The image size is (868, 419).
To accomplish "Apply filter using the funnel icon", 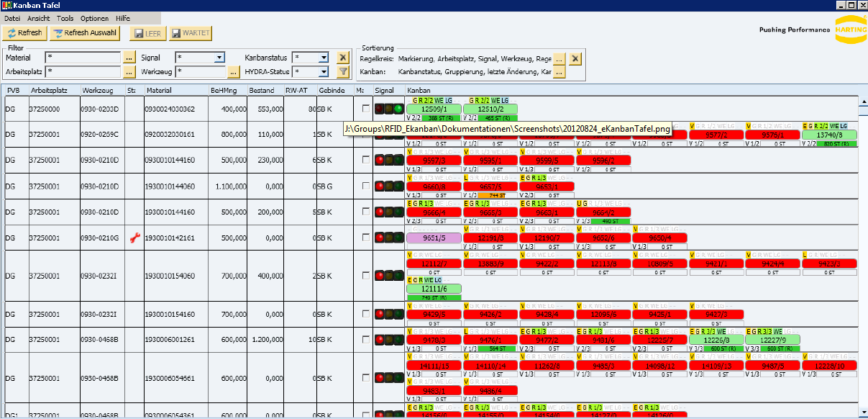I will pos(343,72).
